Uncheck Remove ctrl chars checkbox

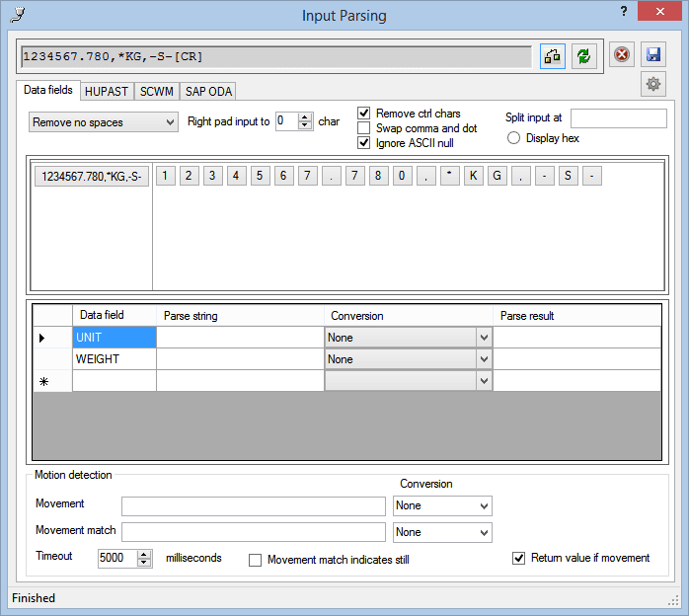[x=364, y=114]
